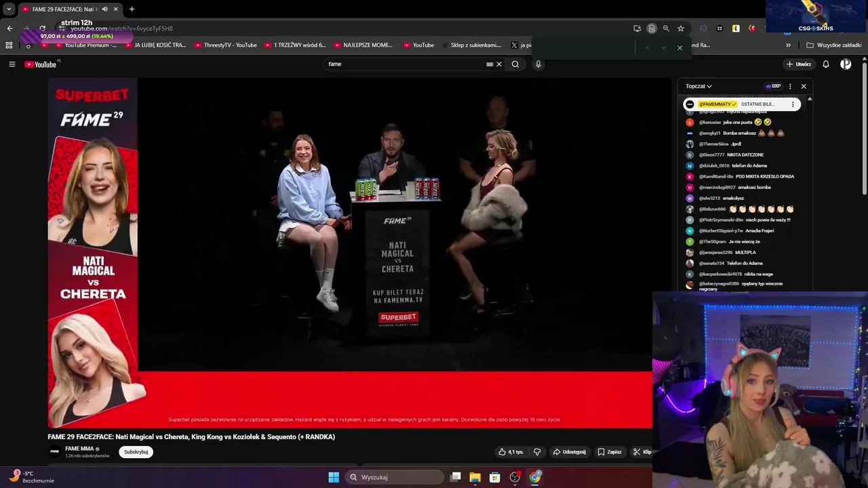Screen dimensions: 868x488
Task: Go to previous find result with up arrow
Action: point(647,47)
